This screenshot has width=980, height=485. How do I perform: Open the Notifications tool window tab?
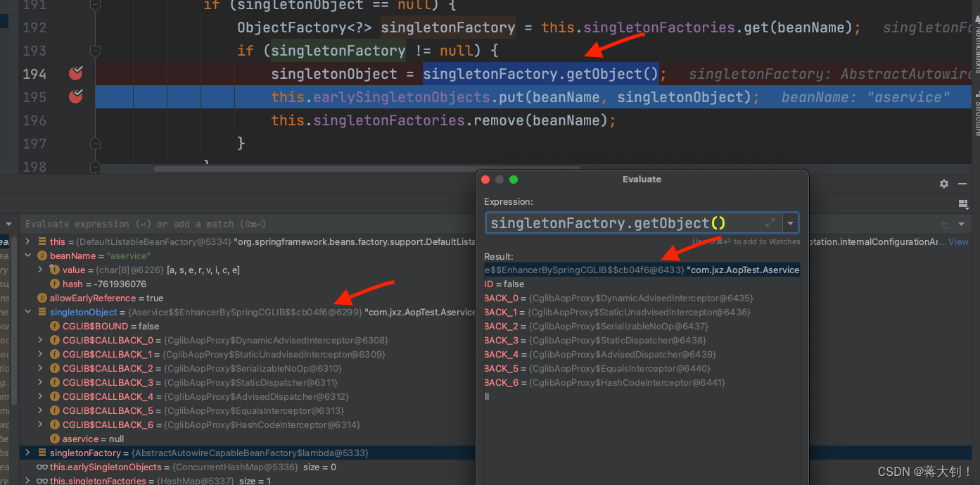tap(976, 46)
